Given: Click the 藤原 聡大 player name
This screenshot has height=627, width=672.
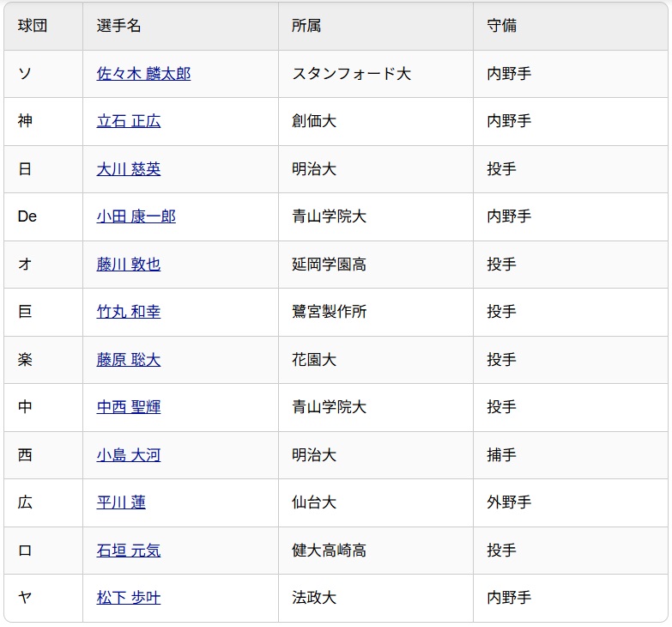Looking at the screenshot, I should 128,360.
